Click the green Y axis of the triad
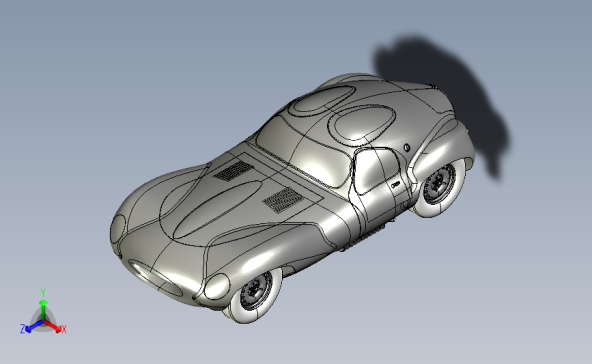This screenshot has height=364, width=592. (43, 306)
